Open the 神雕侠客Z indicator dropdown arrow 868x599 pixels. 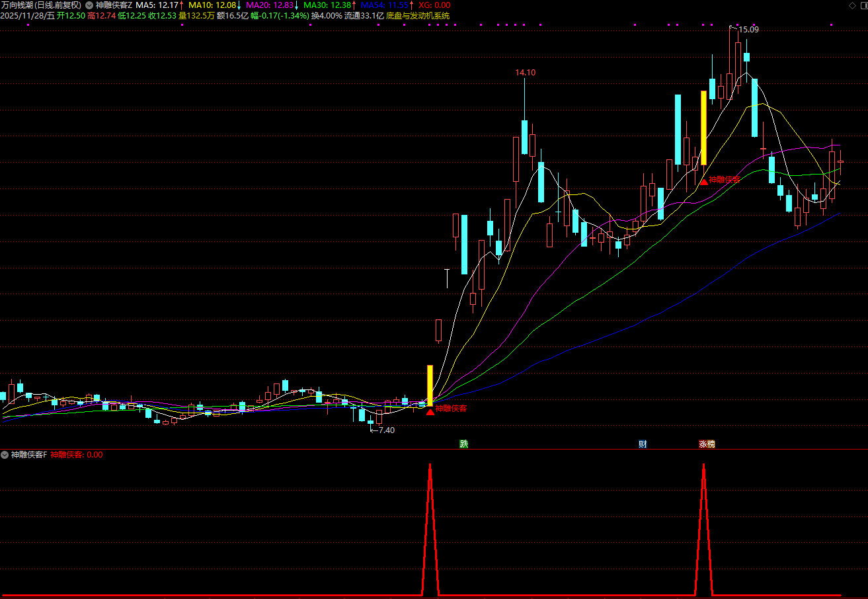(89, 5)
